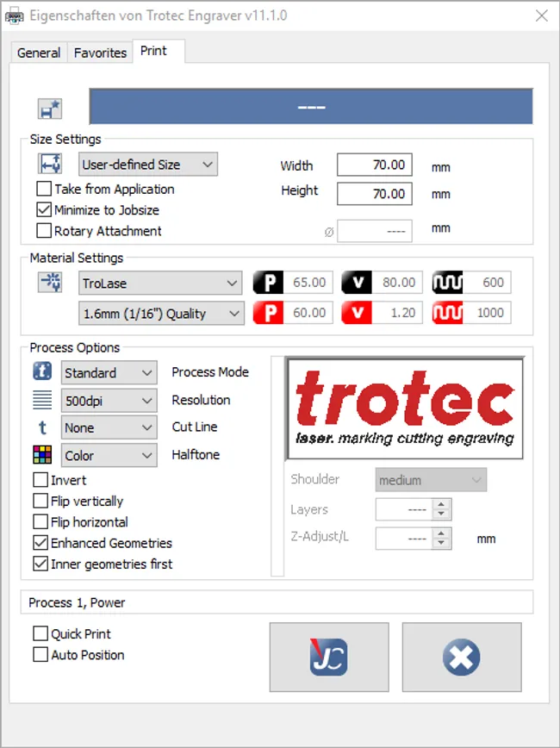This screenshot has width=560, height=748.
Task: Open the Shoulder medium dropdown
Action: (431, 480)
